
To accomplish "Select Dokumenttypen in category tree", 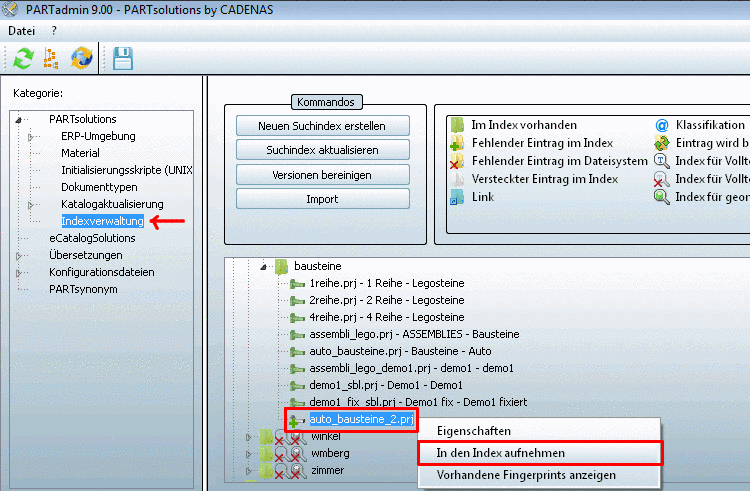I will pyautogui.click(x=99, y=187).
